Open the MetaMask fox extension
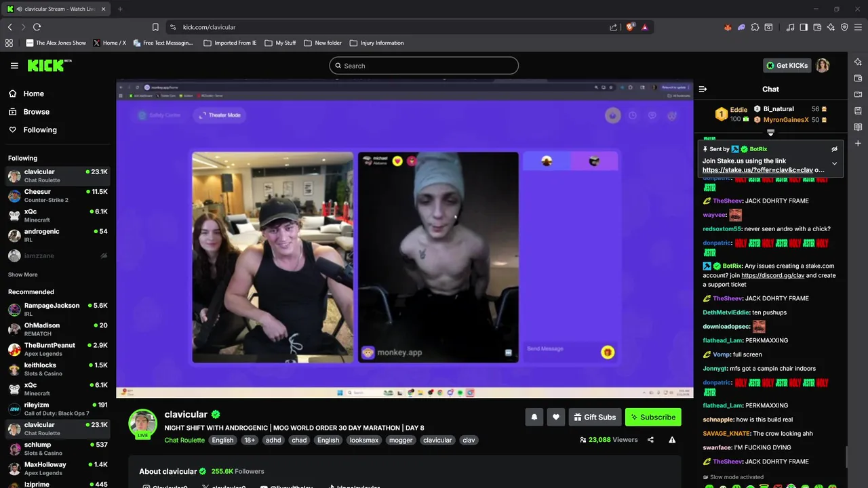This screenshot has width=868, height=488. [728, 27]
